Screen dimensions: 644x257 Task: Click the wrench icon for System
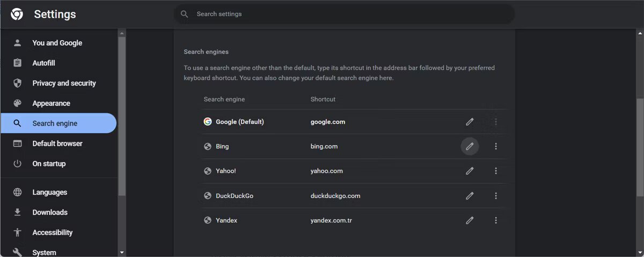pos(17,252)
